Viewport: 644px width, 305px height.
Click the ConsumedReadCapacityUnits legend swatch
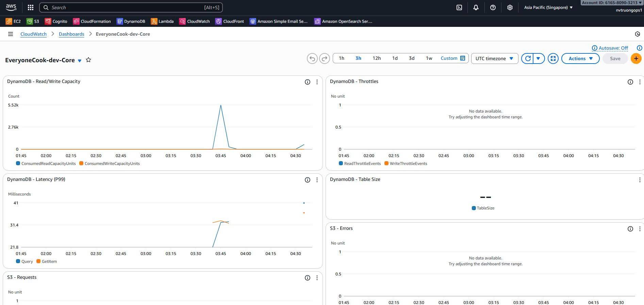(18, 164)
